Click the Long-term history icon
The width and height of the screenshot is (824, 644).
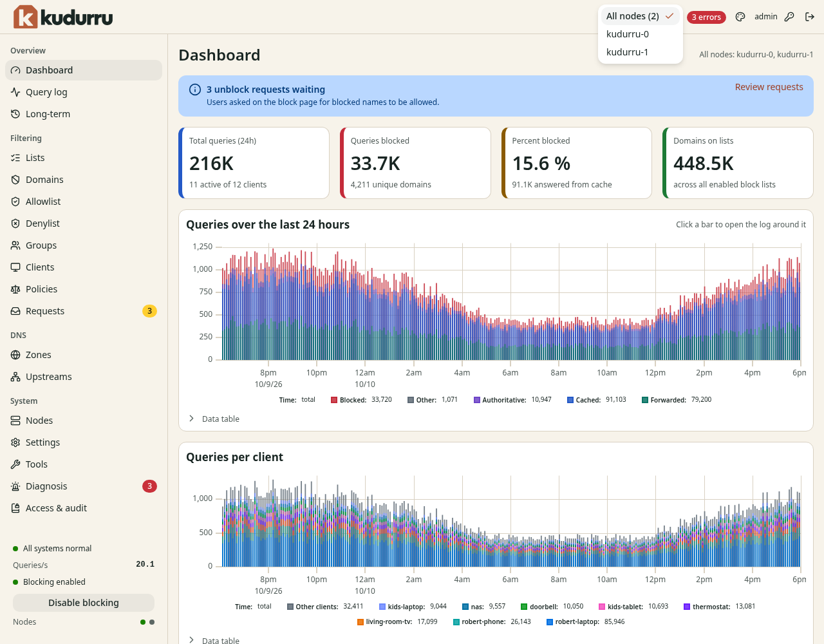click(15, 114)
